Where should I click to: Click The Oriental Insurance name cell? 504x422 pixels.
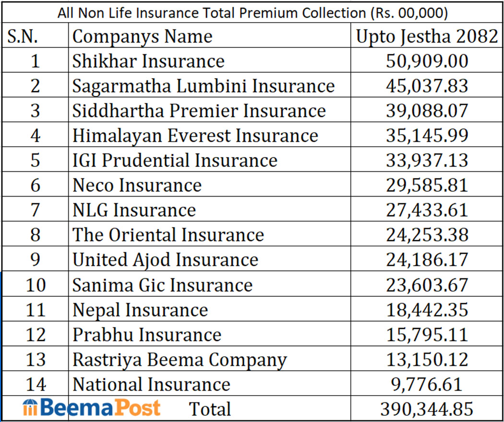point(168,235)
